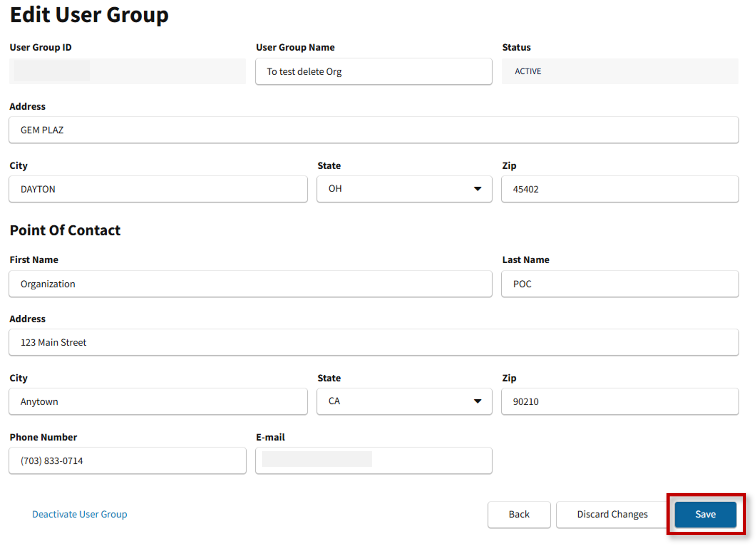Click the First Name field containing Organization

pyautogui.click(x=250, y=284)
